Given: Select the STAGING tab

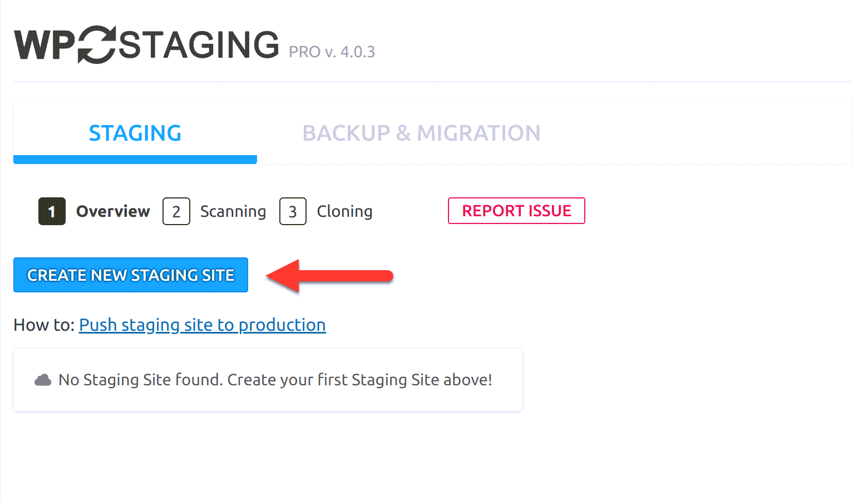Looking at the screenshot, I should 135,133.
